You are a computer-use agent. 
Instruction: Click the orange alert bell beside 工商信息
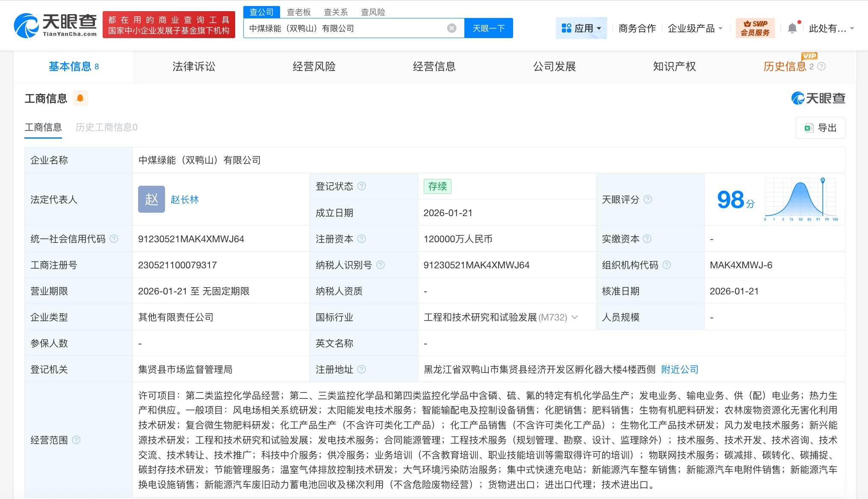click(80, 98)
